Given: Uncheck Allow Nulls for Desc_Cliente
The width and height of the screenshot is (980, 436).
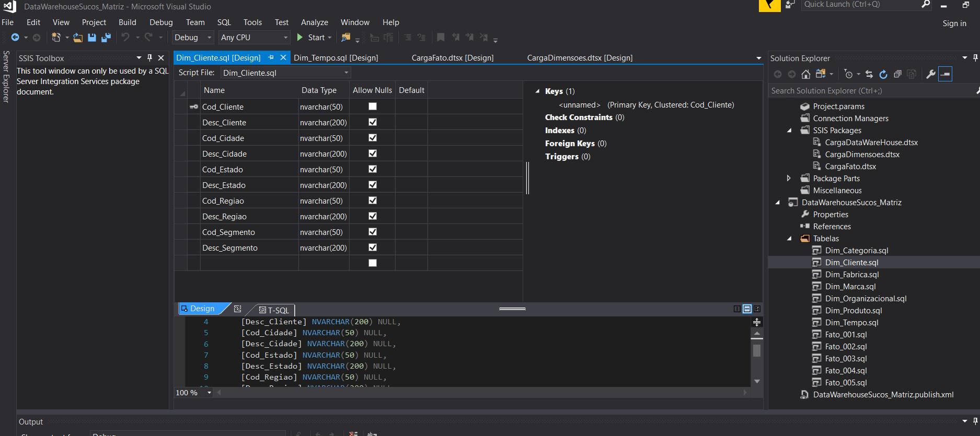Looking at the screenshot, I should 373,122.
